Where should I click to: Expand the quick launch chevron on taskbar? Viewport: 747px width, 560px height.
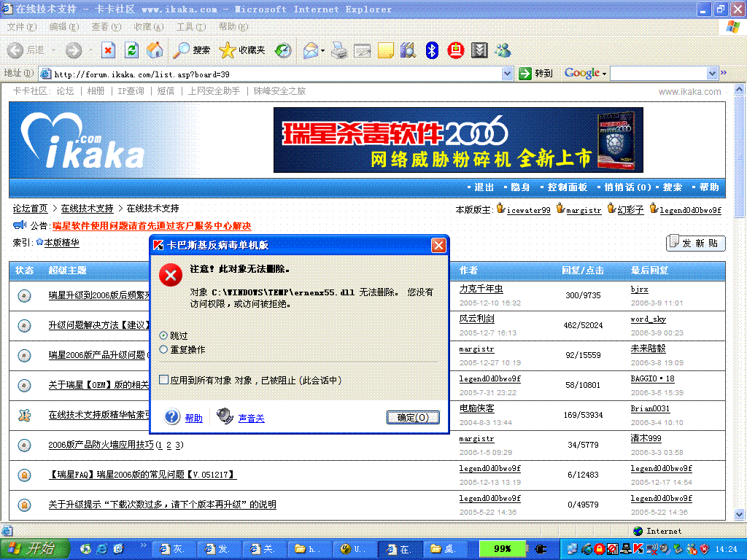(143, 545)
